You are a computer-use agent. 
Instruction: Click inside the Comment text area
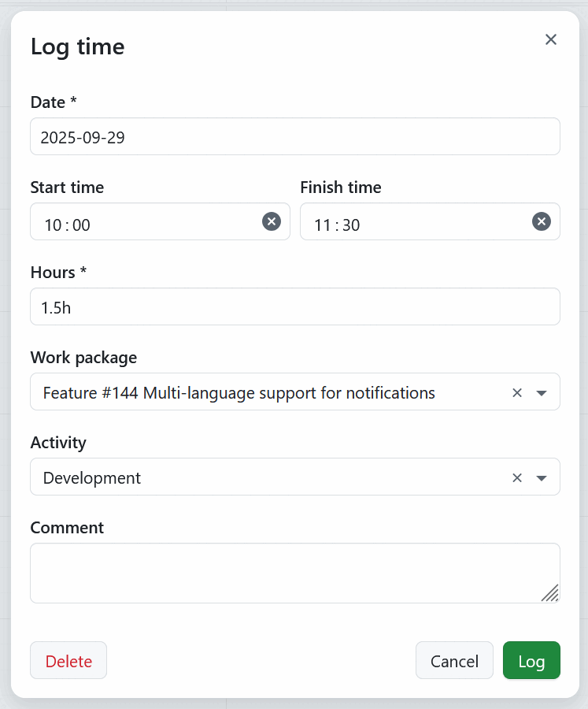(295, 573)
